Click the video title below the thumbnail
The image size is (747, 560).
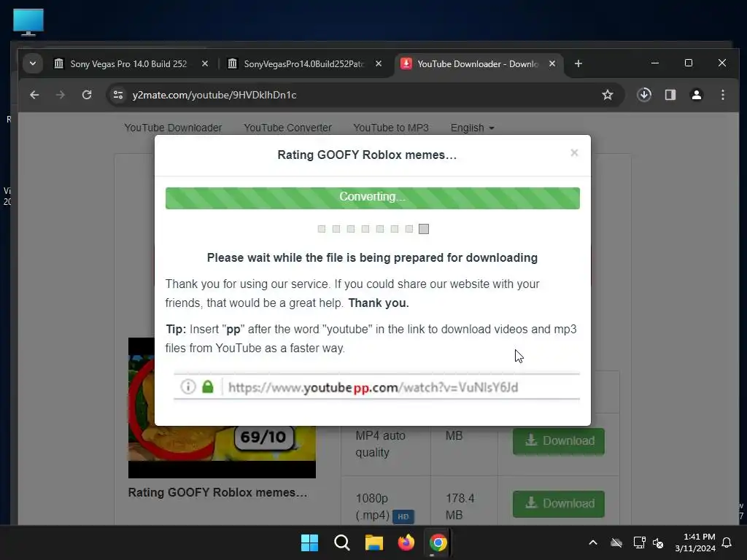coord(217,492)
